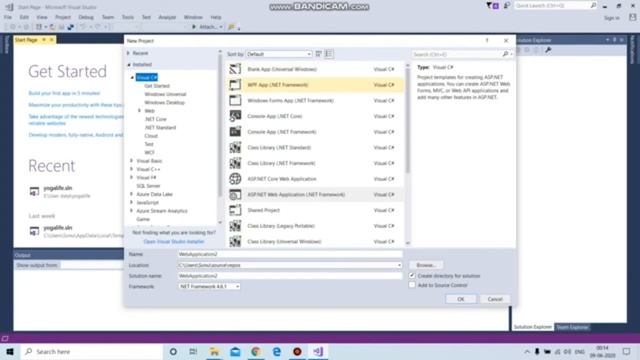The width and height of the screenshot is (640, 360).
Task: Click the Browse... button for location
Action: point(426,265)
